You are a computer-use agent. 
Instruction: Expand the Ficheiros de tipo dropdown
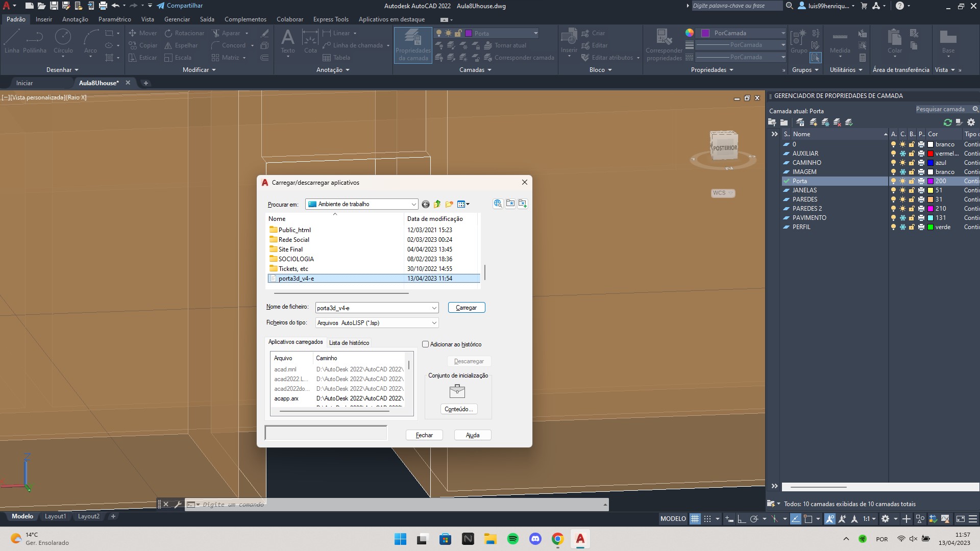click(434, 323)
